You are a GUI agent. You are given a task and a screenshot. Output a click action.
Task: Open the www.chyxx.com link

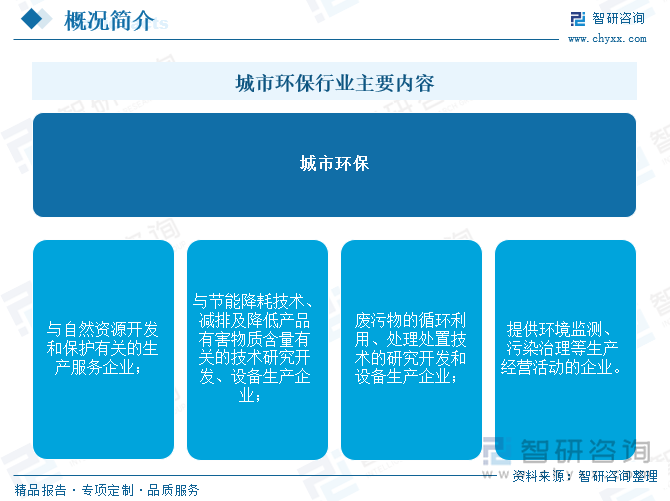point(607,39)
